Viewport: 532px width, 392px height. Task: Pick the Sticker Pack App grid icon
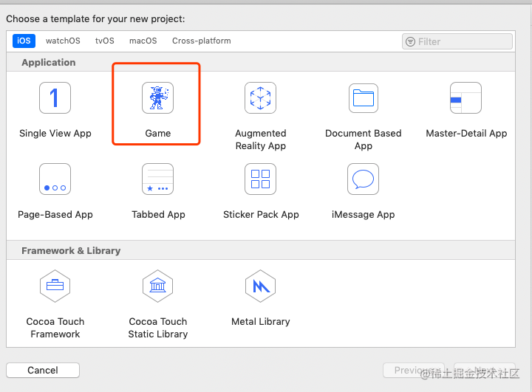click(x=260, y=179)
